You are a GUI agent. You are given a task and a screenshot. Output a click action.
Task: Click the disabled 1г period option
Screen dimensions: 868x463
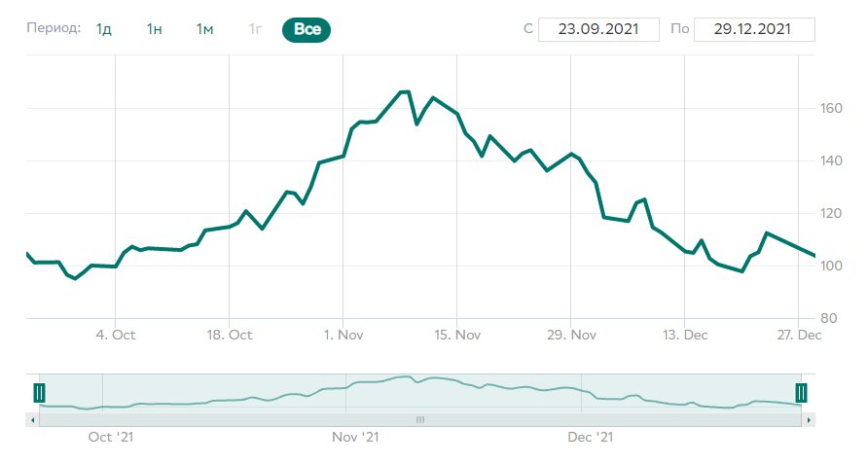(x=255, y=29)
